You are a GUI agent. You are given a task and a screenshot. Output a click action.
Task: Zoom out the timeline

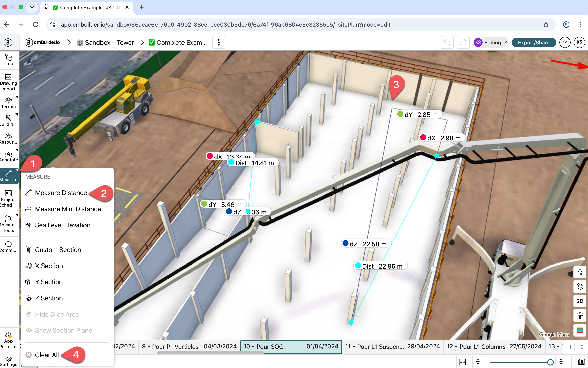point(479,362)
